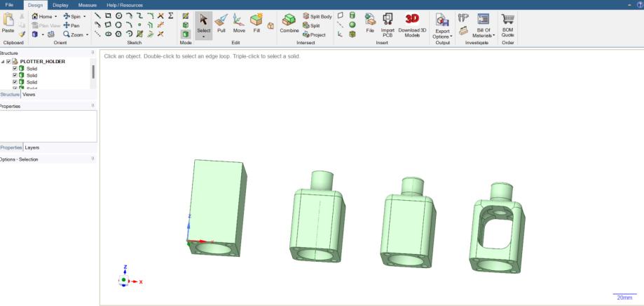This screenshot has width=644, height=306.
Task: Click the format painter brush icon
Action: tap(22, 34)
